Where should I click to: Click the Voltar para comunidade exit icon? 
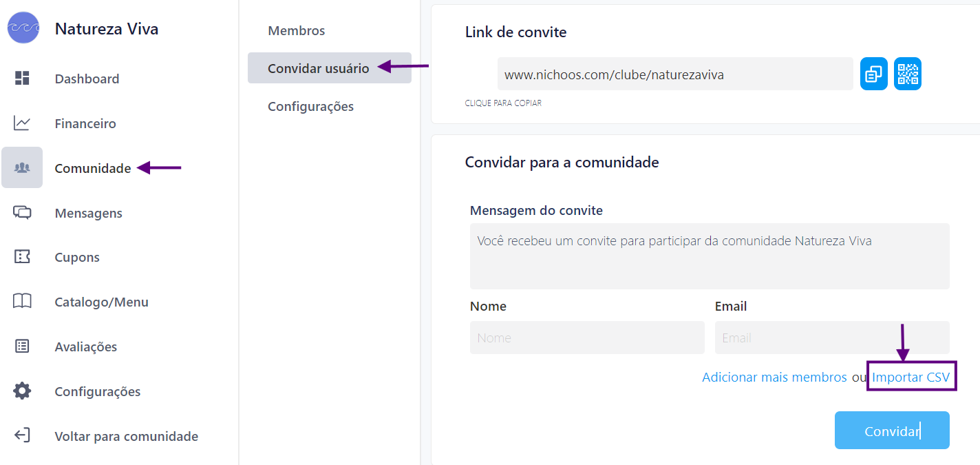click(x=22, y=435)
